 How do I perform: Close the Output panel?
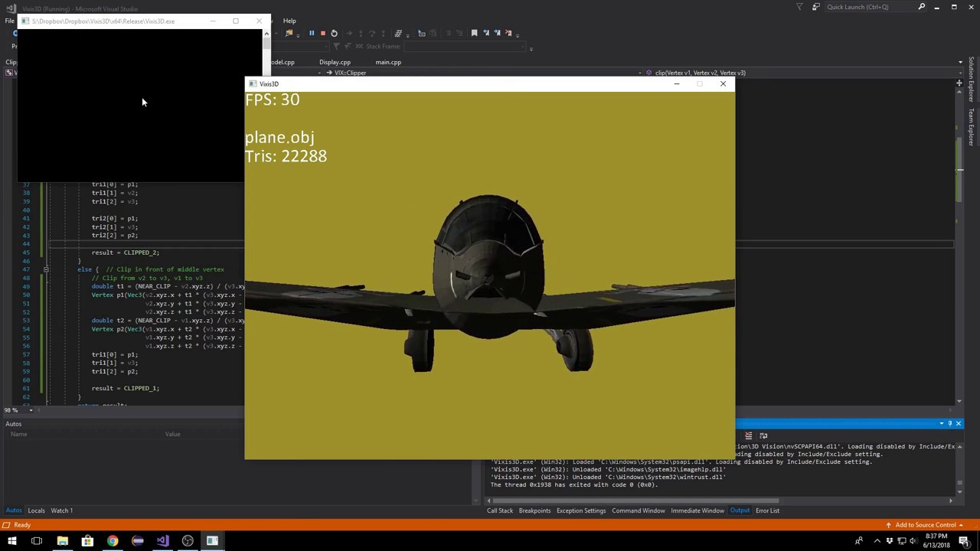pyautogui.click(x=958, y=423)
